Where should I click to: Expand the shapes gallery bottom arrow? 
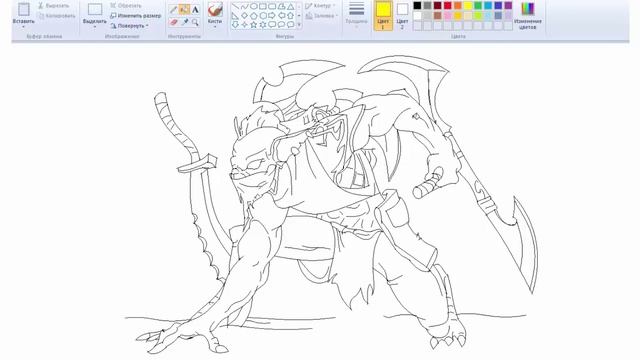pos(299,24)
